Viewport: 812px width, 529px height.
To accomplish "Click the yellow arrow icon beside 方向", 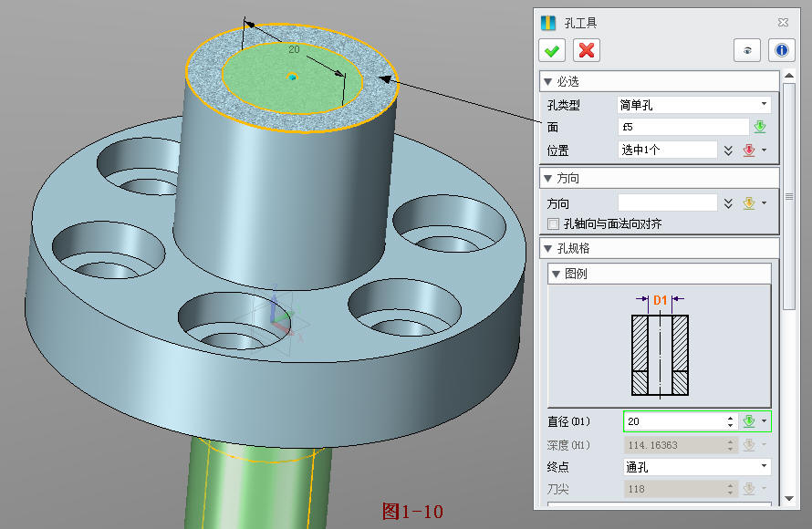I will click(x=750, y=202).
